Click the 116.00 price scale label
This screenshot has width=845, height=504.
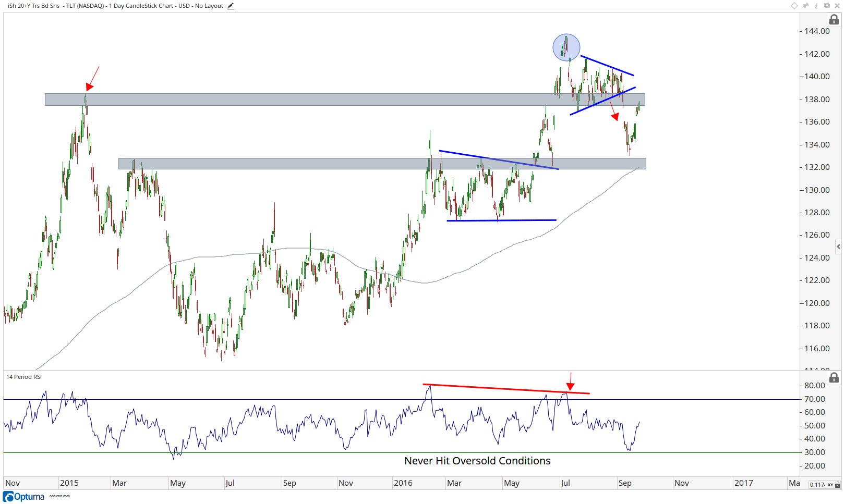[x=817, y=349]
